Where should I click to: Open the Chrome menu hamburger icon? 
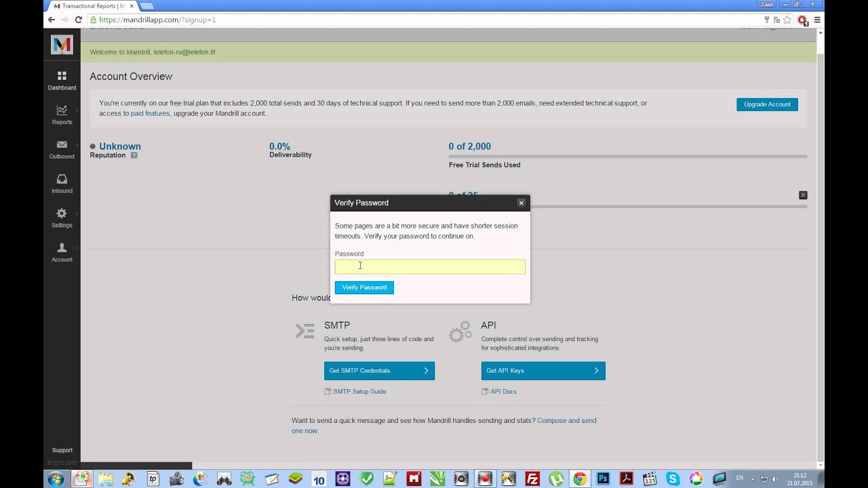[817, 20]
